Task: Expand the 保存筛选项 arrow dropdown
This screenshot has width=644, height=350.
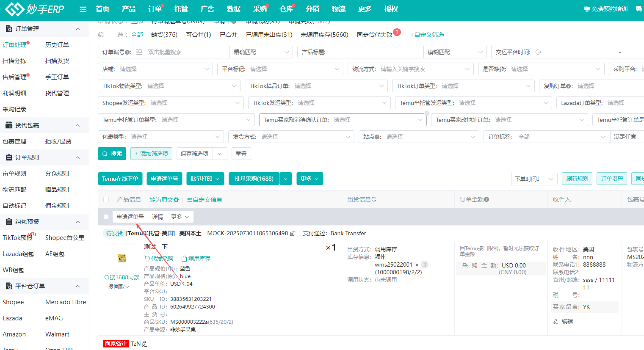Action: click(x=220, y=154)
